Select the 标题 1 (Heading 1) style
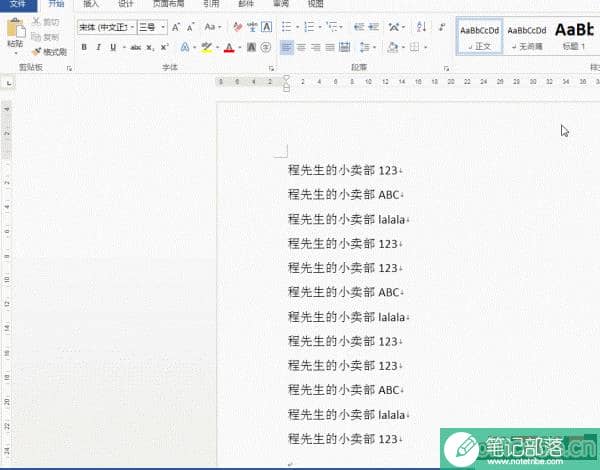This screenshot has height=470, width=600. coord(574,37)
